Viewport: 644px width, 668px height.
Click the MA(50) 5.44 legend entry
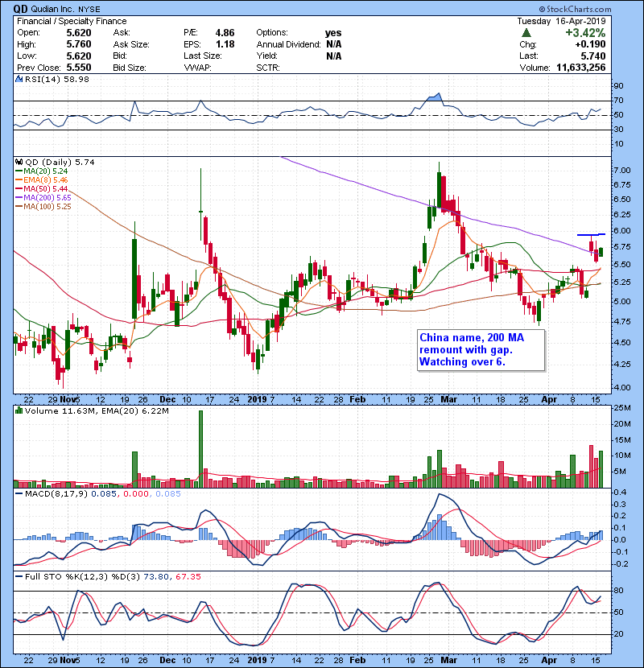[41, 188]
